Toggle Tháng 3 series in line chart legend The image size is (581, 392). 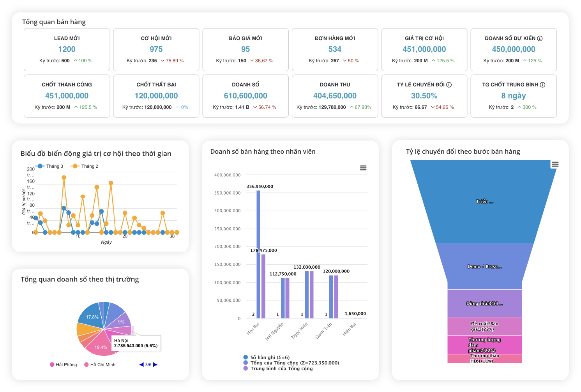click(x=50, y=166)
